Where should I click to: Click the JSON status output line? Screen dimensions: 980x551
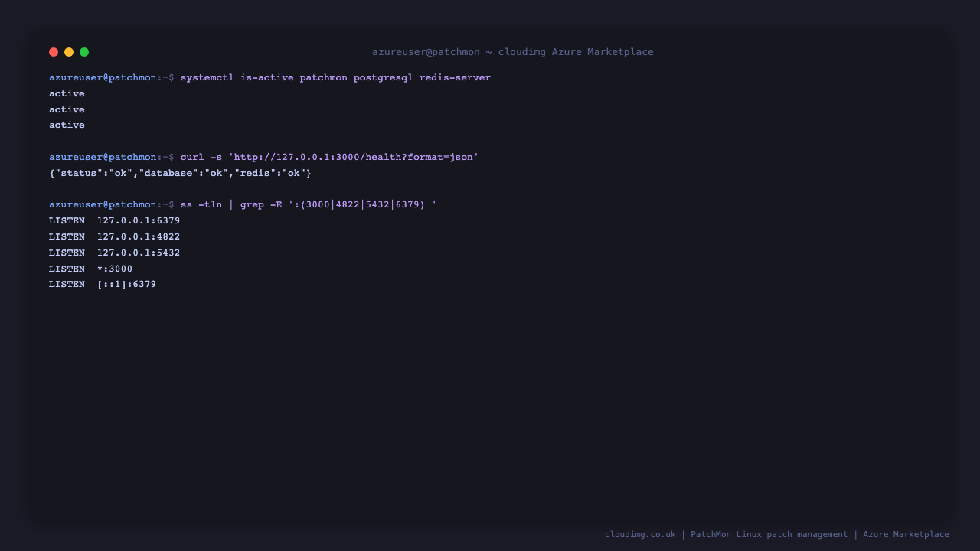pyautogui.click(x=180, y=174)
